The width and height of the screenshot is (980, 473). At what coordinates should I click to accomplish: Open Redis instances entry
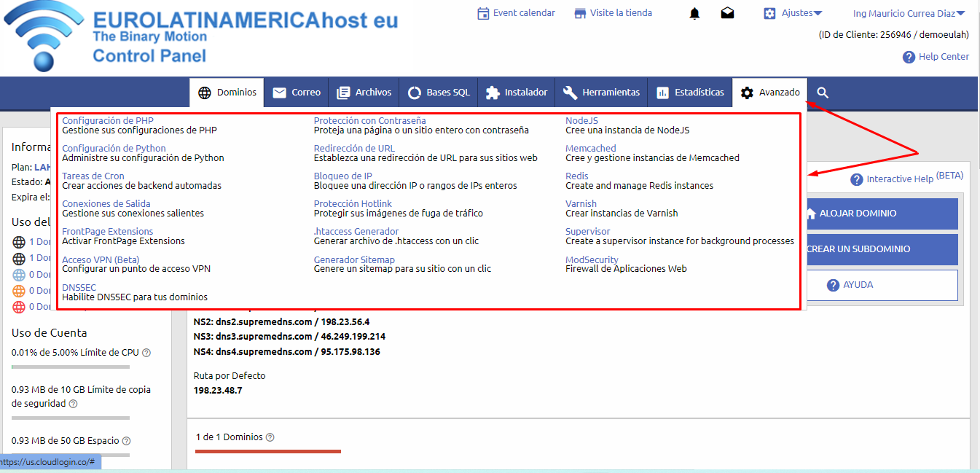tap(577, 176)
